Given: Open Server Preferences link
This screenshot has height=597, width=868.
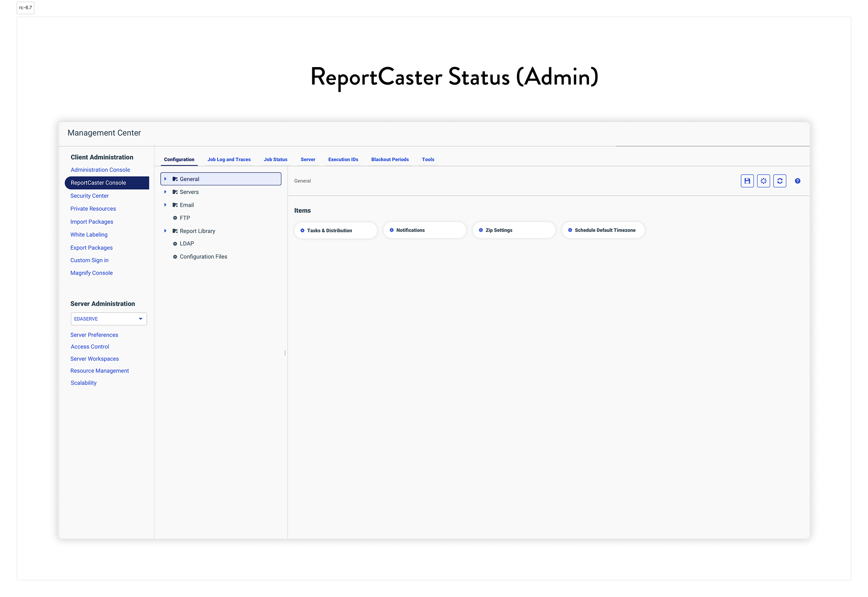Looking at the screenshot, I should pos(94,335).
